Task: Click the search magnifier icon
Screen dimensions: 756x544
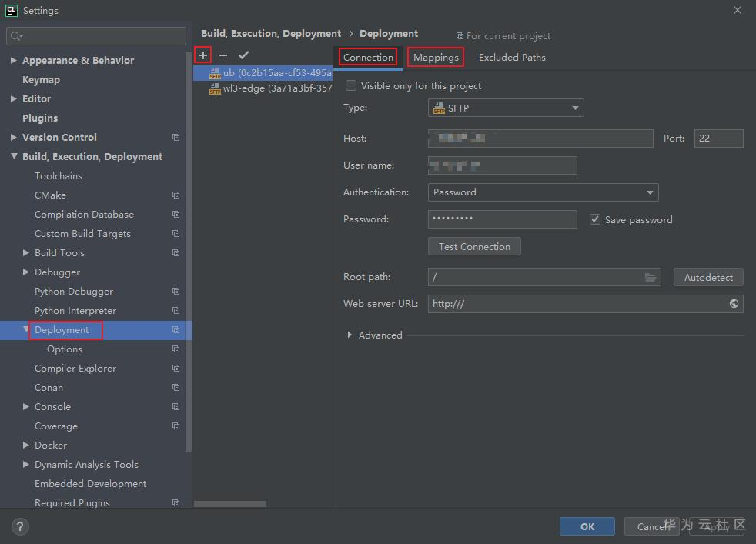Action: [16, 36]
